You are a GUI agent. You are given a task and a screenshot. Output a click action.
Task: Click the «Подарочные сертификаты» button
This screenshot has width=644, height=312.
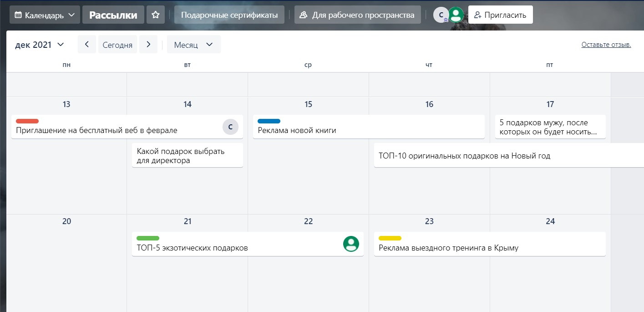(x=229, y=14)
